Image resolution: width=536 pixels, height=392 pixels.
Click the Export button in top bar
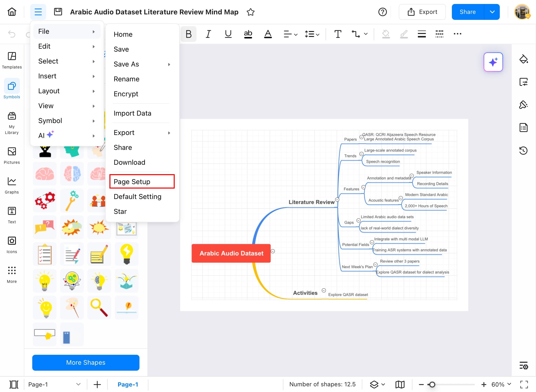point(422,12)
